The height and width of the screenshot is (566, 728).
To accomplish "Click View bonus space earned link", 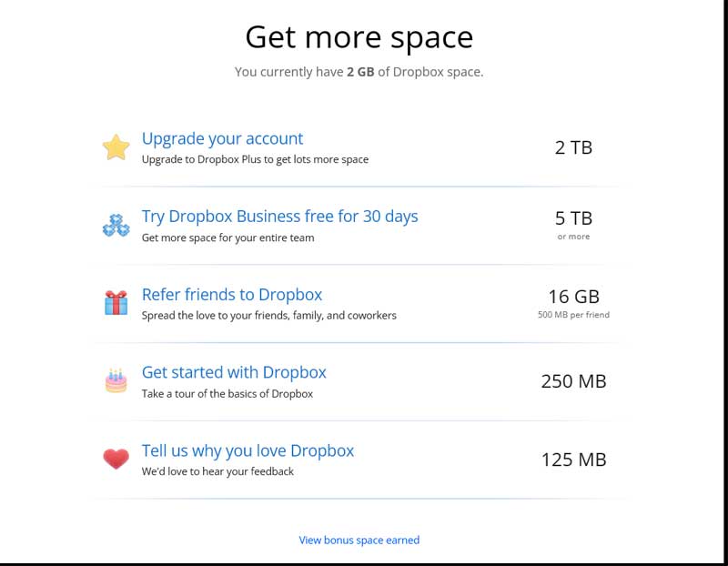I will [x=359, y=540].
